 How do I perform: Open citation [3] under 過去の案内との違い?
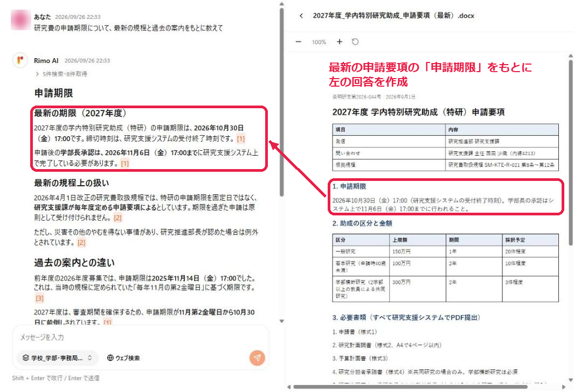point(39,298)
